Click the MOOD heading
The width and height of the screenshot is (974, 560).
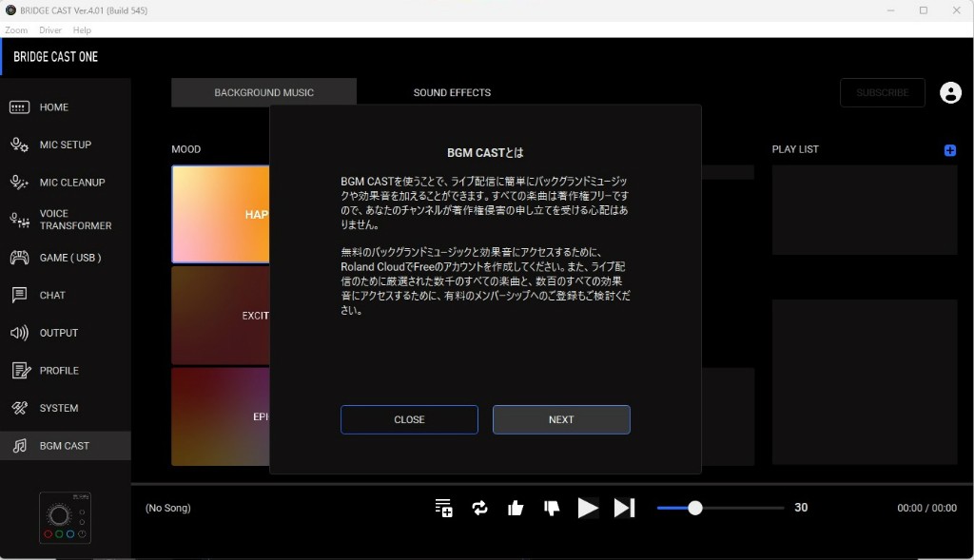(186, 149)
